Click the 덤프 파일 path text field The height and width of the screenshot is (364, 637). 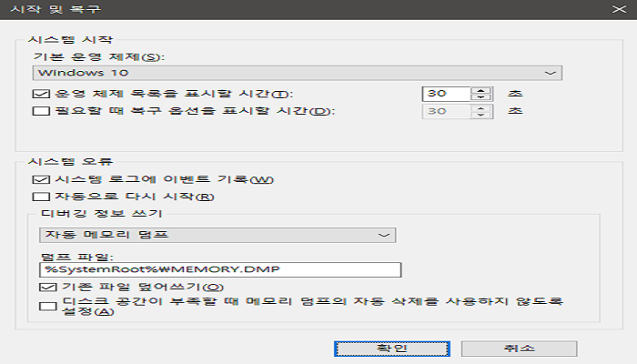219,269
